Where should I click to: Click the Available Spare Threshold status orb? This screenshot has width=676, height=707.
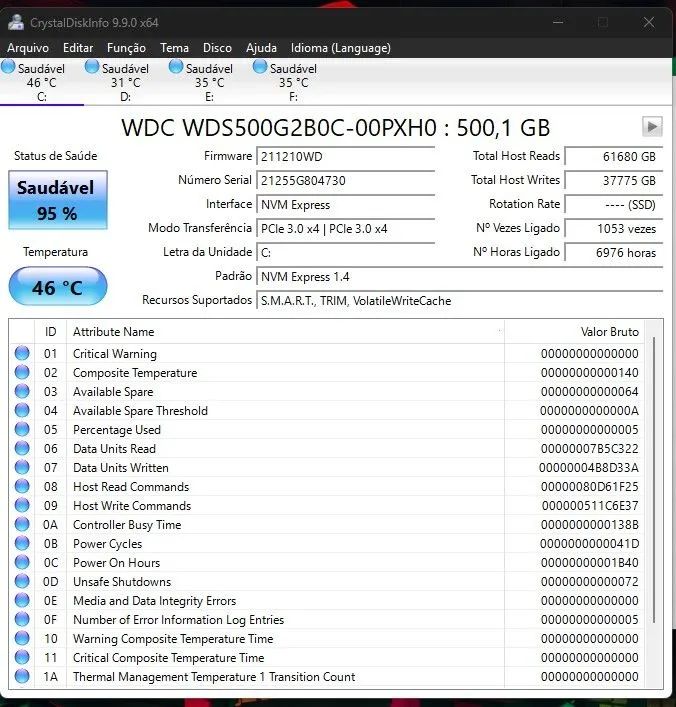click(x=22, y=410)
